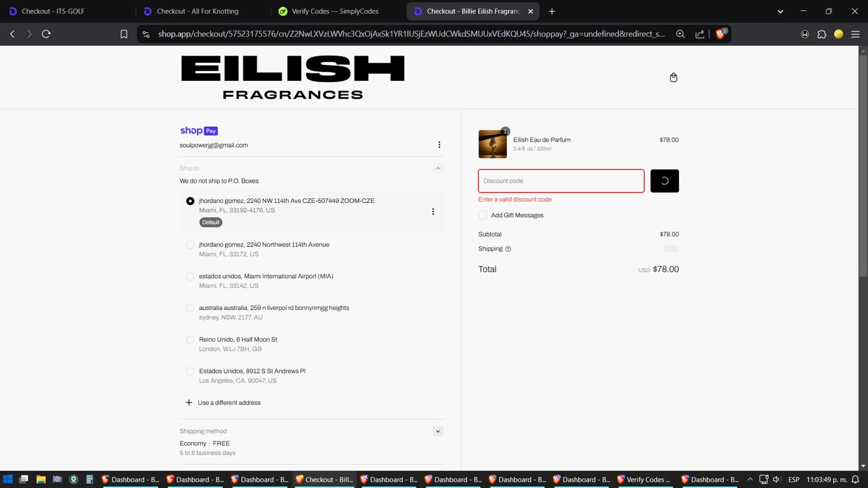Click the yellow Brave rewards coin icon
This screenshot has width=868, height=488.
838,34
